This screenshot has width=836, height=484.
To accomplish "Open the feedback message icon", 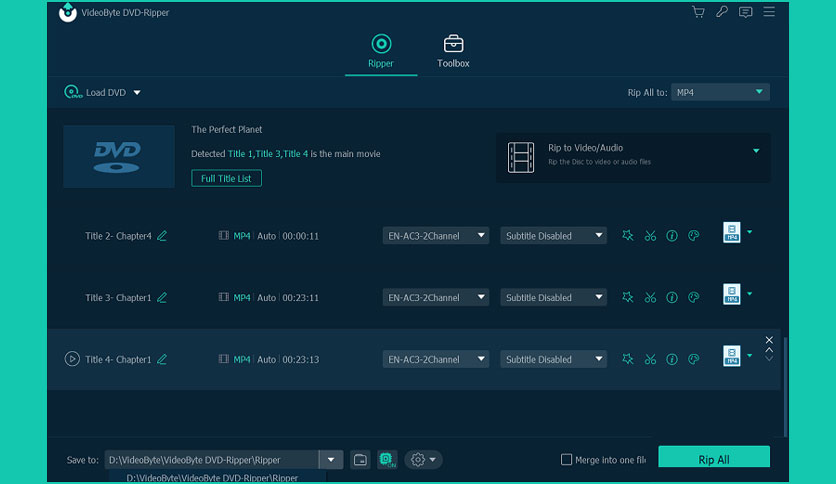I will [745, 12].
